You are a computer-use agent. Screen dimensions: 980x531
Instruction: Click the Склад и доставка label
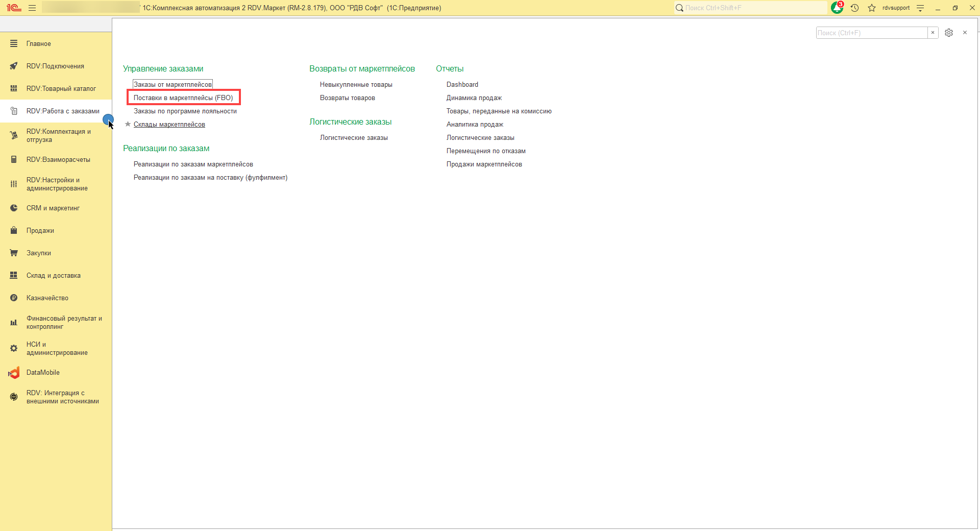[x=54, y=276]
